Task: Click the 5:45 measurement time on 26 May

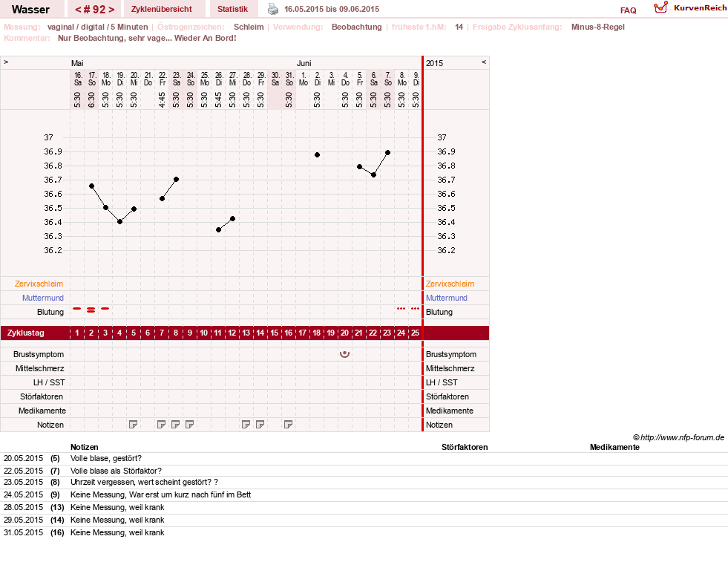Action: [218, 99]
